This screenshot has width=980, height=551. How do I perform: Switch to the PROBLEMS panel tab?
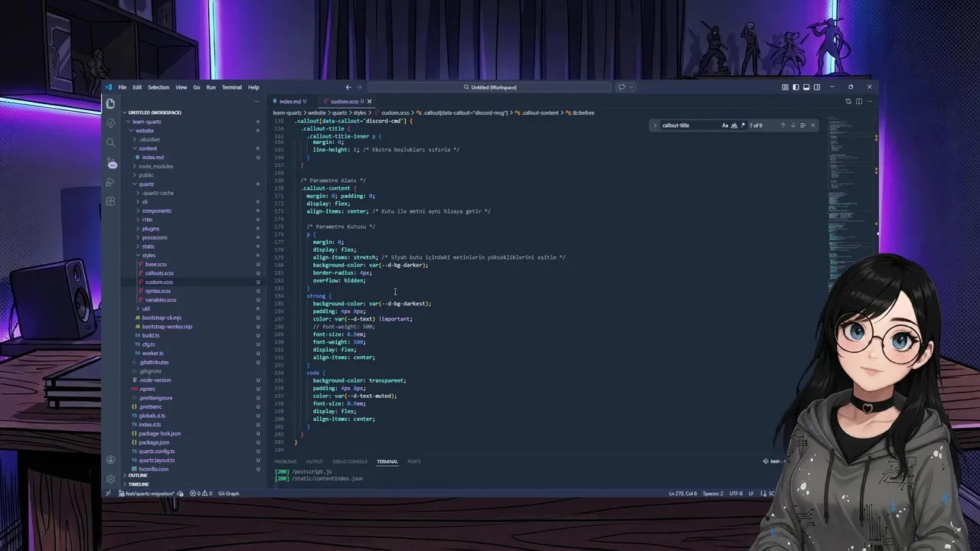[286, 461]
